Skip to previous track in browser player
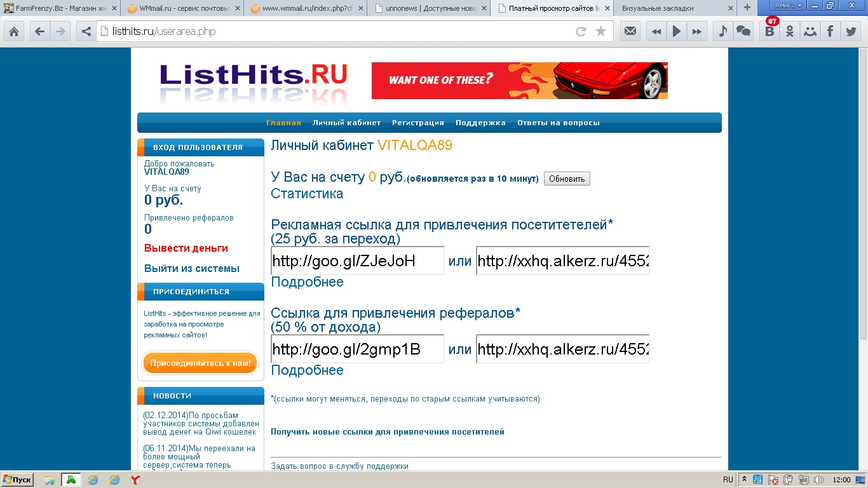868x488 pixels. coord(656,31)
